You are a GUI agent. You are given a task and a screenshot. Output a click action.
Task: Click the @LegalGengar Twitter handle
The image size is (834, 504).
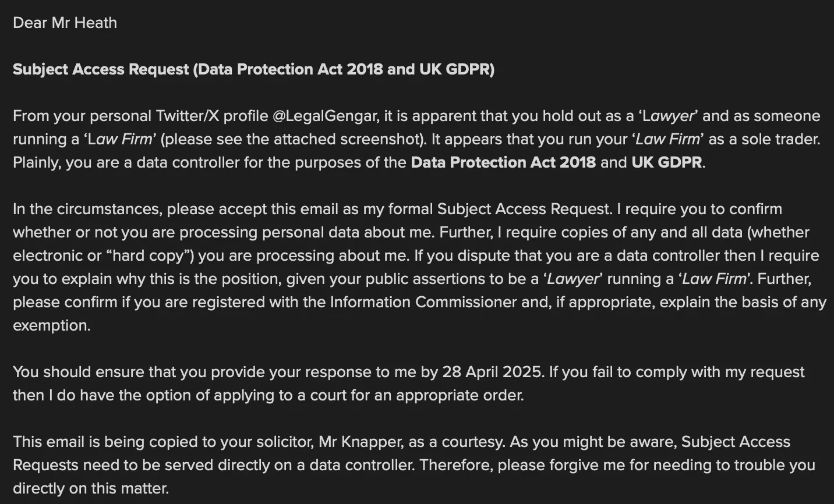point(325,116)
